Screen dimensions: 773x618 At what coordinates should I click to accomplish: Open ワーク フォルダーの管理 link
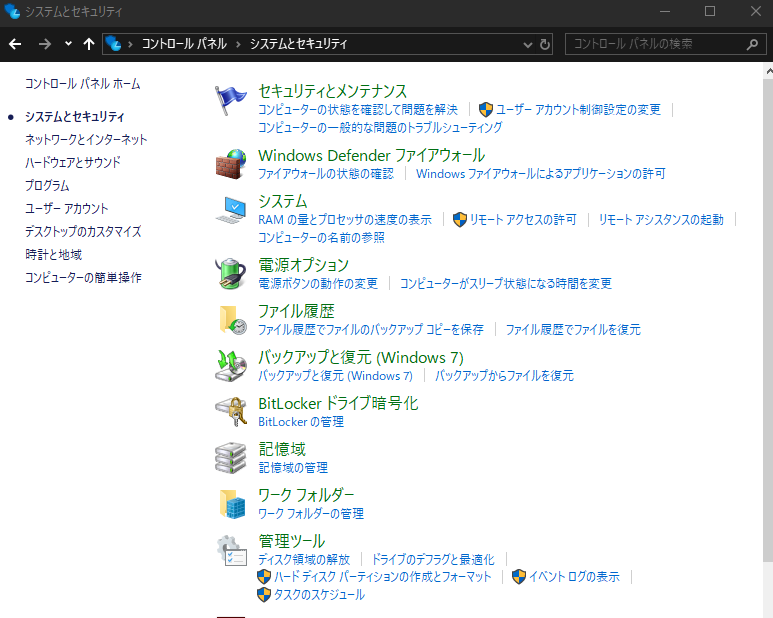pos(311,514)
